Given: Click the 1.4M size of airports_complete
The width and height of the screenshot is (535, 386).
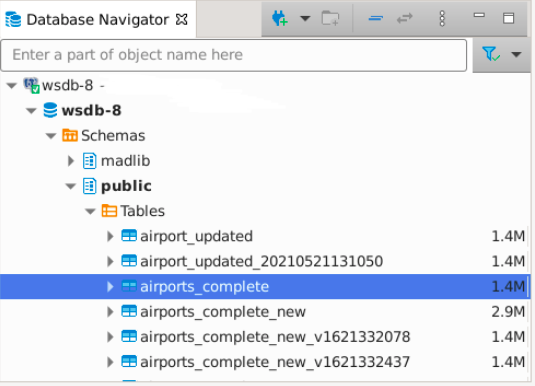Looking at the screenshot, I should pyautogui.click(x=508, y=287).
